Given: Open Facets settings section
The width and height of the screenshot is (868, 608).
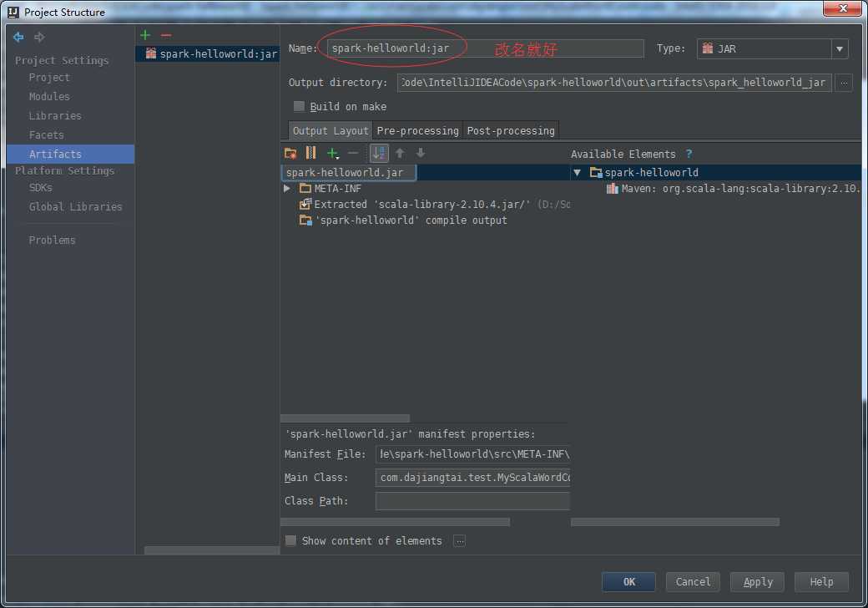Looking at the screenshot, I should point(47,134).
